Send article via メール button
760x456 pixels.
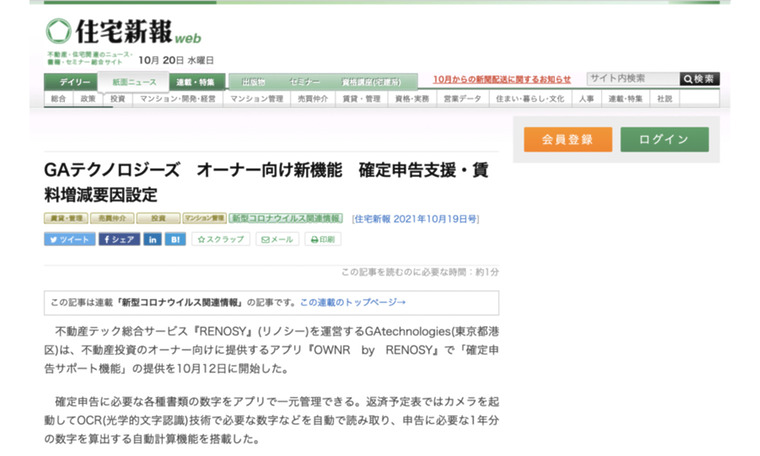(277, 240)
